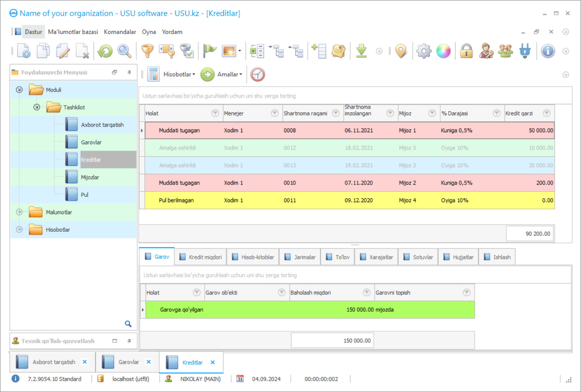The image size is (581, 392).
Task: Close the Garovlar window tab
Action: [149, 362]
